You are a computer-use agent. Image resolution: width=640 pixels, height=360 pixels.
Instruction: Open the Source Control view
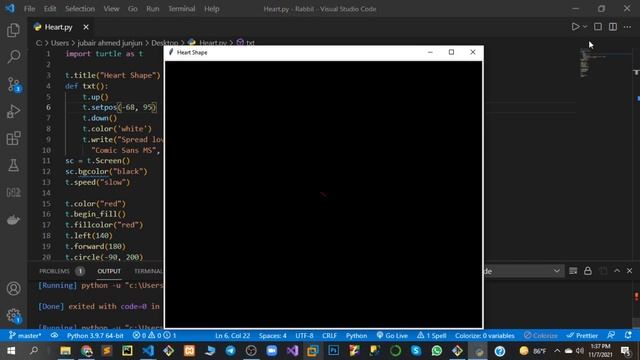point(13,84)
